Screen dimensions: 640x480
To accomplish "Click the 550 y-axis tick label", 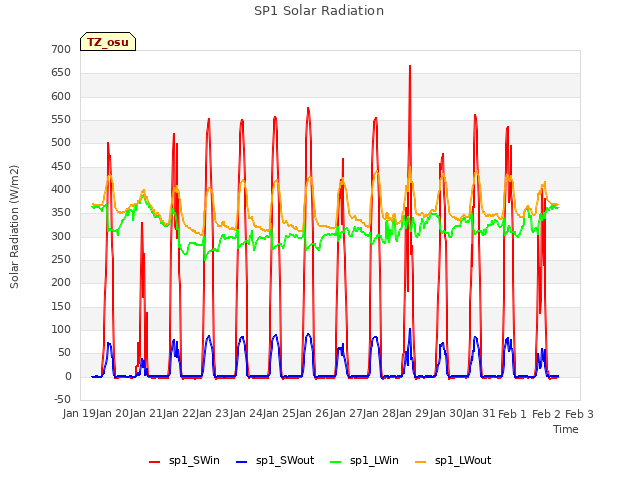I will (x=61, y=120).
